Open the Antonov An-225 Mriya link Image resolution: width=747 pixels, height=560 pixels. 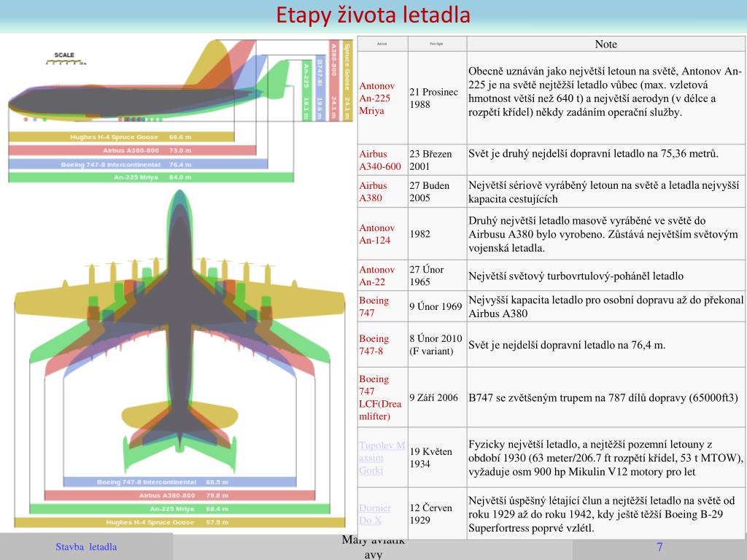point(377,98)
